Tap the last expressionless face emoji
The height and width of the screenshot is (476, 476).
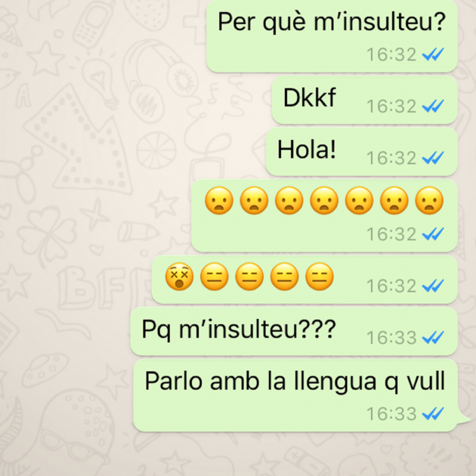(320, 277)
